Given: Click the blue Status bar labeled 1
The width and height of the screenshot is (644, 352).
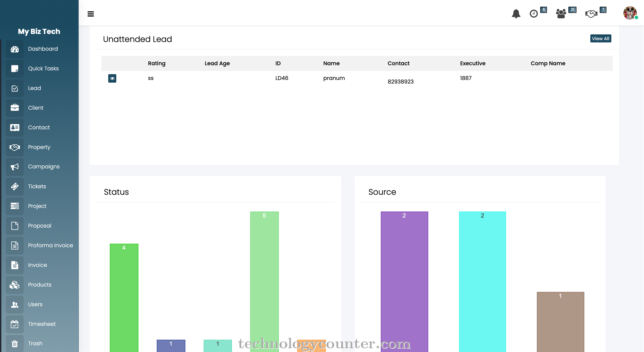Looking at the screenshot, I should (x=171, y=346).
